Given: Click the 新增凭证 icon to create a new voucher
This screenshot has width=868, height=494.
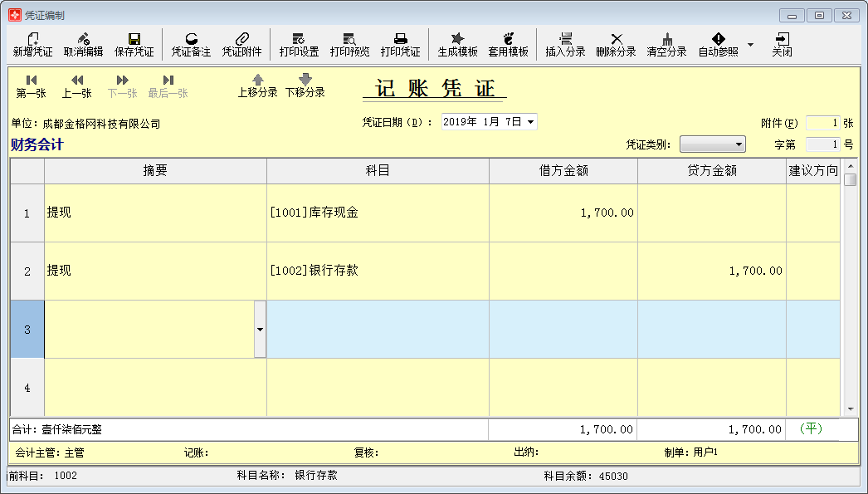Looking at the screenshot, I should click(x=32, y=45).
